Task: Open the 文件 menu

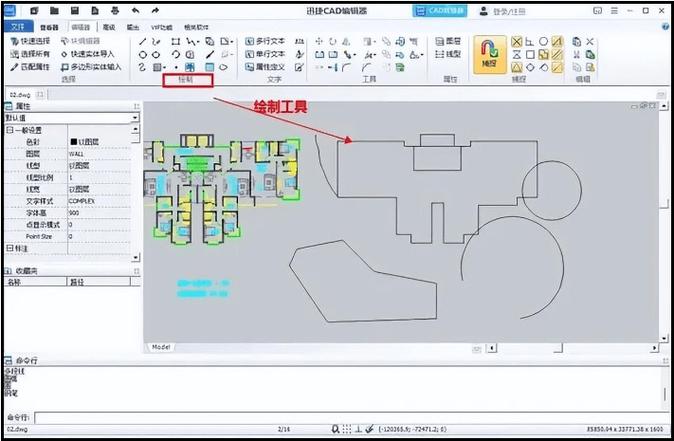Action: [x=18, y=27]
